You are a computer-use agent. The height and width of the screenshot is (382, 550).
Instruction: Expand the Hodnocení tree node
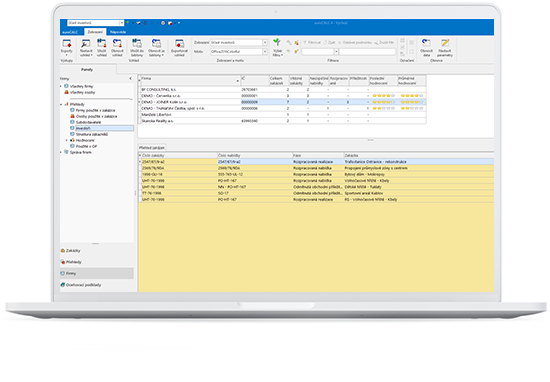click(67, 140)
